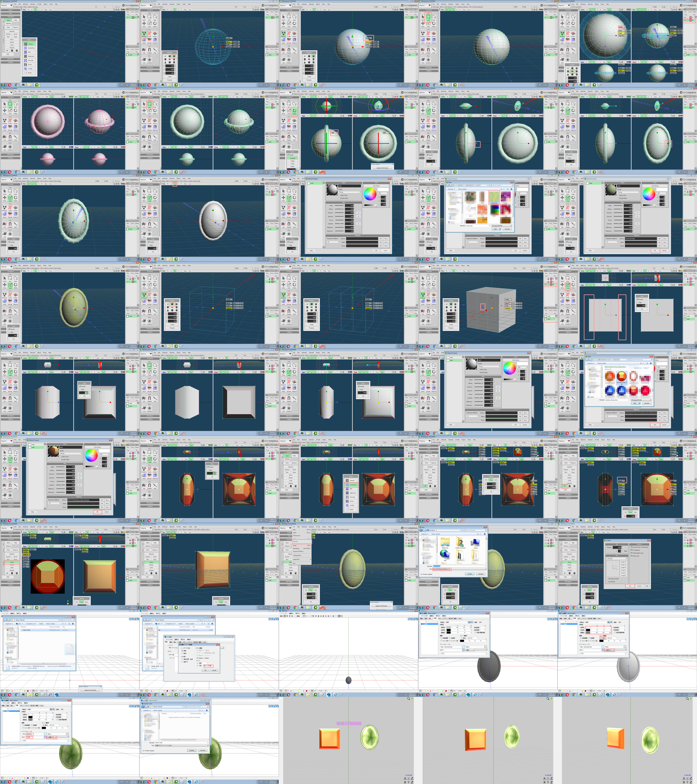The image size is (697, 784).
Task: Open Bibliotecas folder icon in Save dialog
Action: pos(445,542)
